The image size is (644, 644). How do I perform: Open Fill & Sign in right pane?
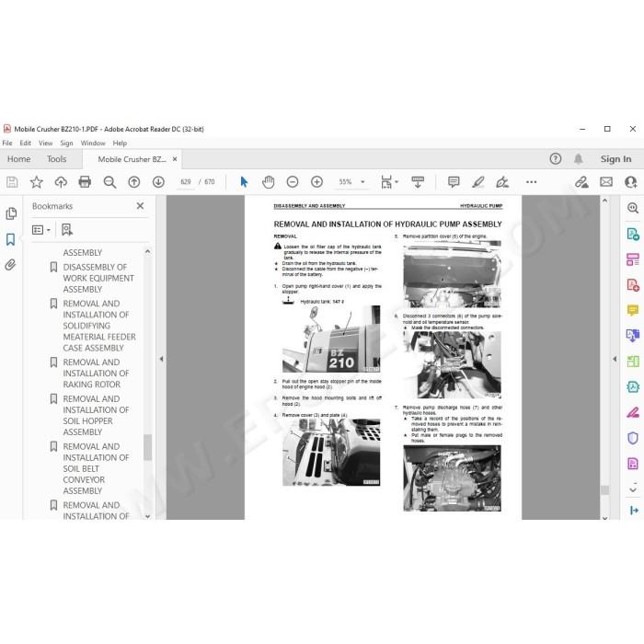633,412
